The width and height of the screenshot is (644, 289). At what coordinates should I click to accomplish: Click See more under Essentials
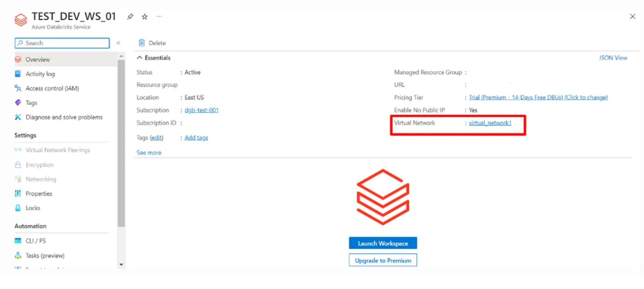pos(149,153)
